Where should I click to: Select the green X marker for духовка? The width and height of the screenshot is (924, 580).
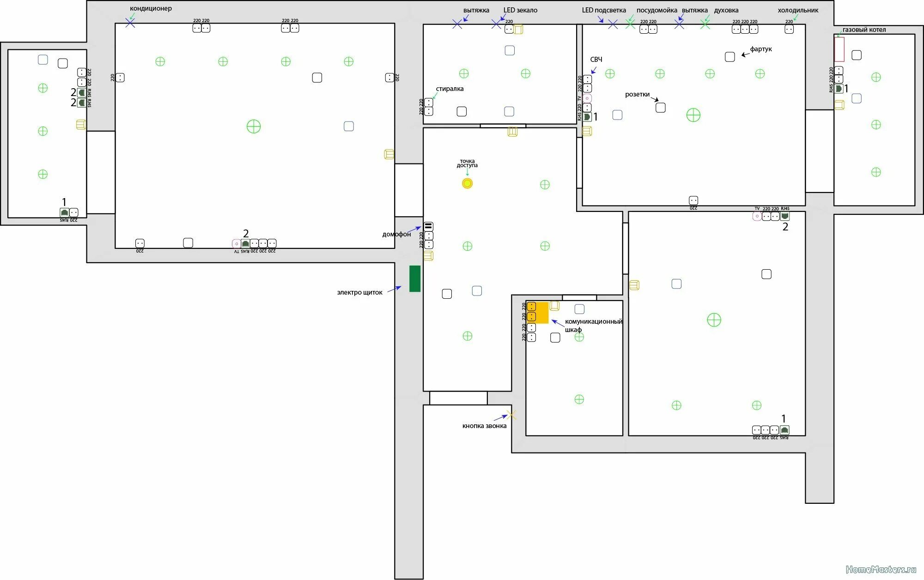pyautogui.click(x=705, y=24)
